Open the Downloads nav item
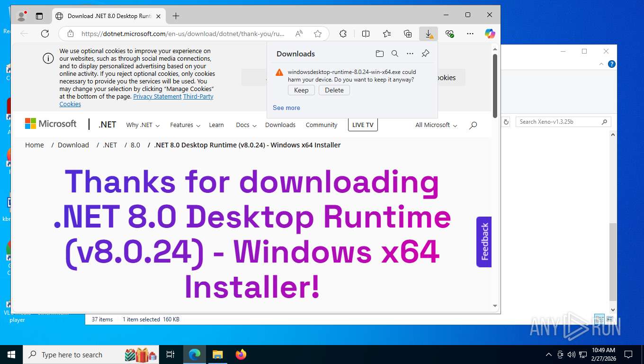This screenshot has height=364, width=644. point(280,125)
